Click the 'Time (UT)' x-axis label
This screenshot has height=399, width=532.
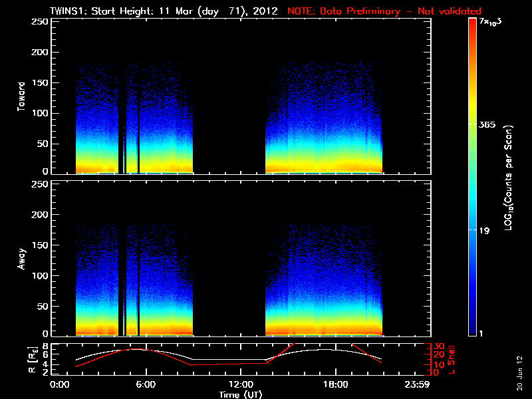click(243, 394)
